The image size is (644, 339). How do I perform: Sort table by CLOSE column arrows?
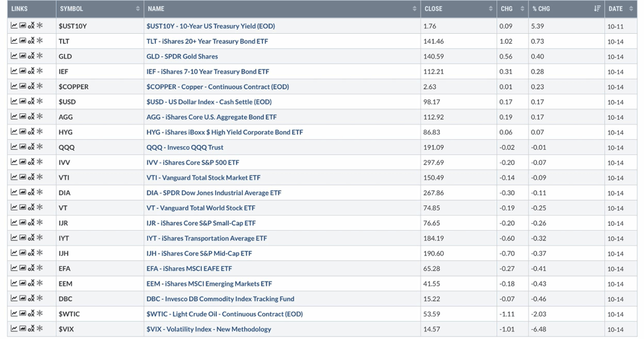point(491,9)
